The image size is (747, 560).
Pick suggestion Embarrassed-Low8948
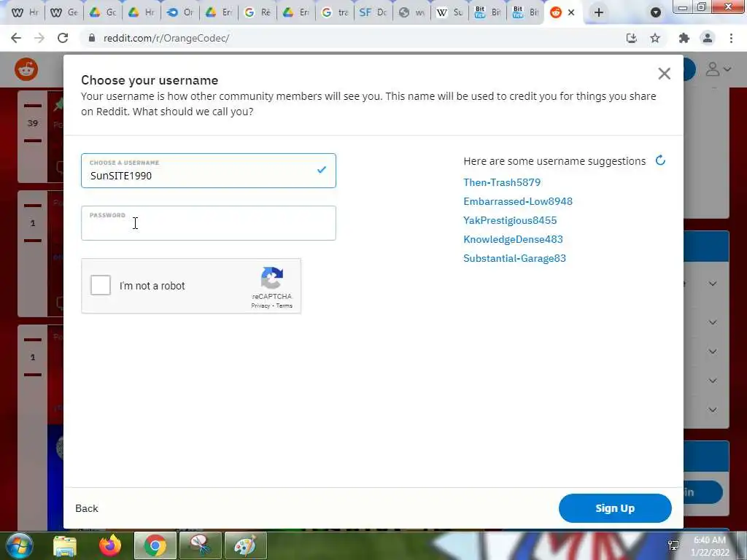(518, 201)
